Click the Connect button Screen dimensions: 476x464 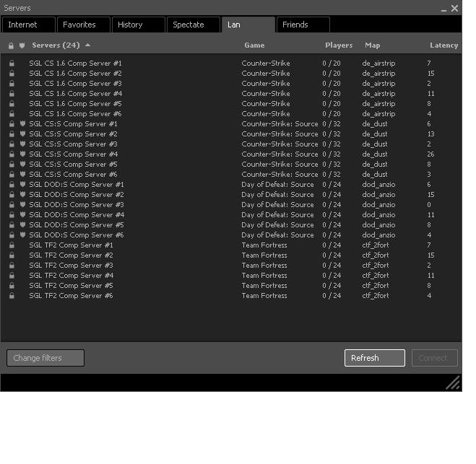pos(434,358)
